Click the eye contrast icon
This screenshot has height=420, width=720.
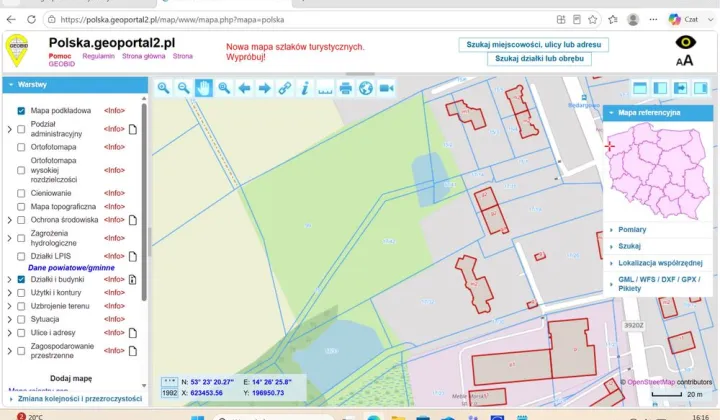686,43
